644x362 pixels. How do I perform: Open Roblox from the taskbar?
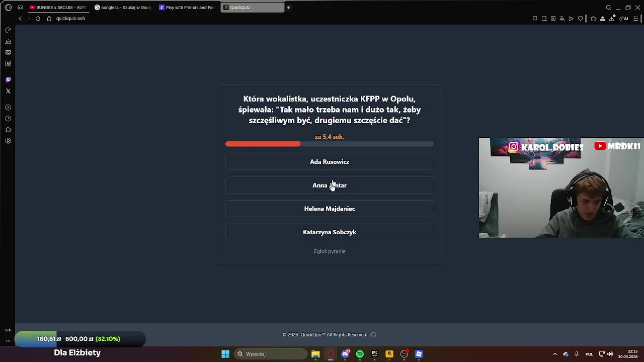(x=419, y=354)
